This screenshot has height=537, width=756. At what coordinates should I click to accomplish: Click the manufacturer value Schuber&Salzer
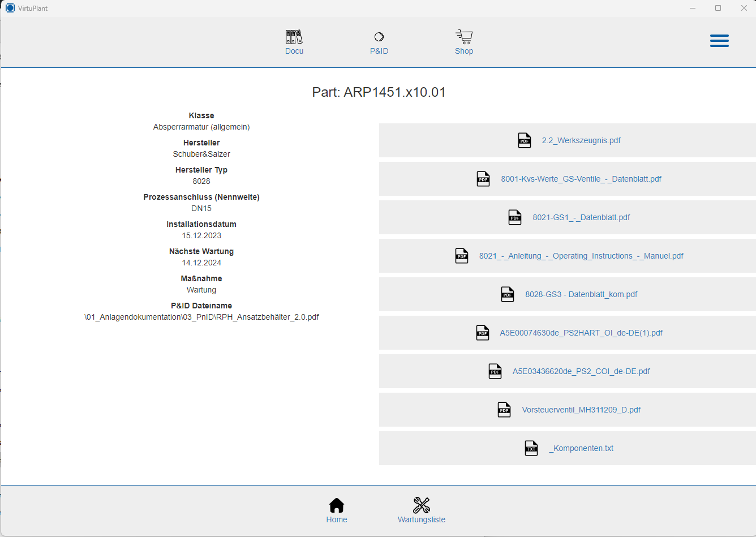201,154
